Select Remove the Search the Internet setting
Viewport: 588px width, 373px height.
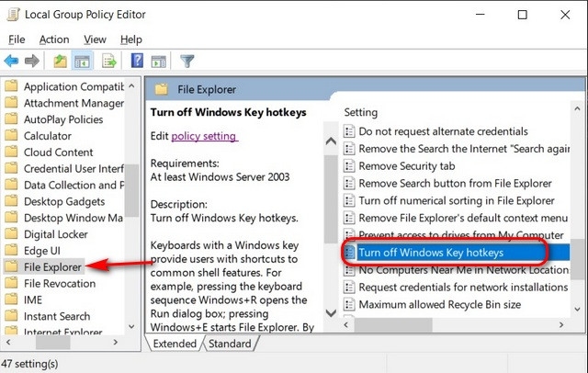point(457,149)
